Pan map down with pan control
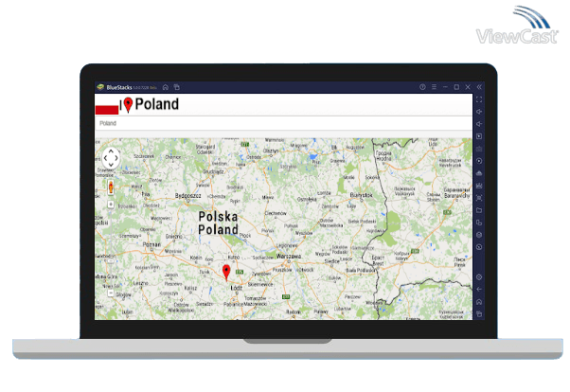 (111, 165)
